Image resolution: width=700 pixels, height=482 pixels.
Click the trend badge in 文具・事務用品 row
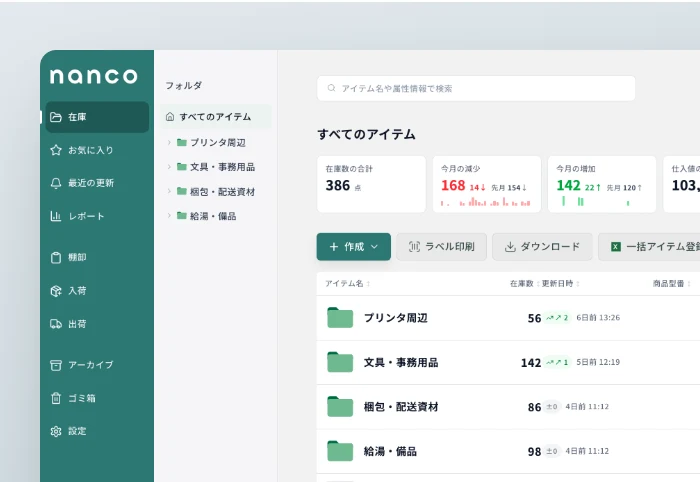[x=557, y=362]
